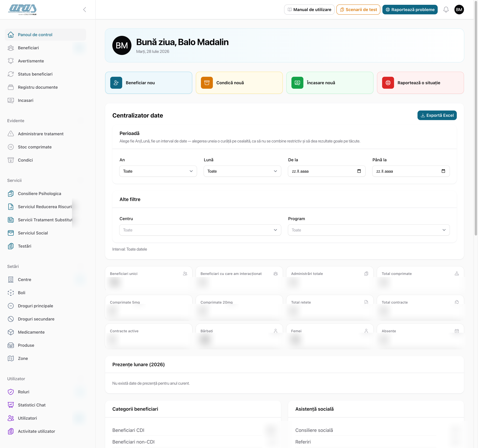Click the De la date field
This screenshot has height=448, width=478.
tap(327, 171)
